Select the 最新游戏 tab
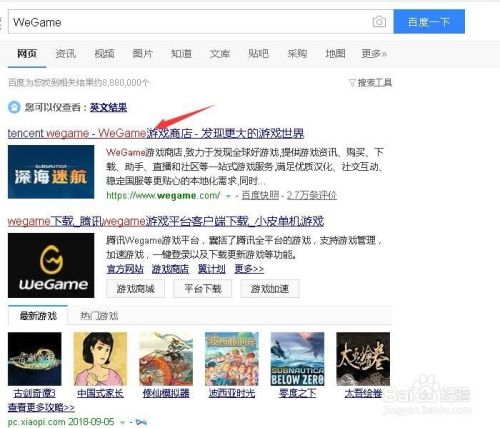500x428 pixels. click(x=38, y=315)
